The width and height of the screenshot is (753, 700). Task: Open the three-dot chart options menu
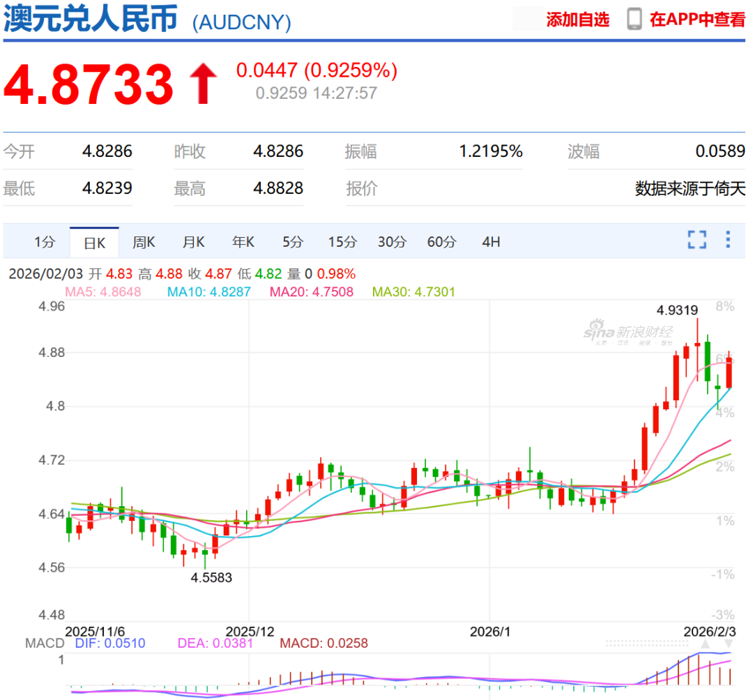727,240
